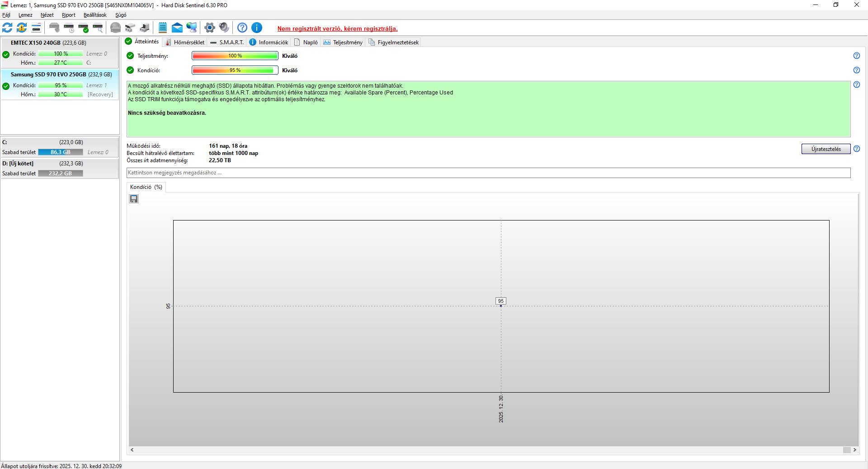868x469 pixels.
Task: Click the 161 nap, 18 óra value
Action: (228, 146)
